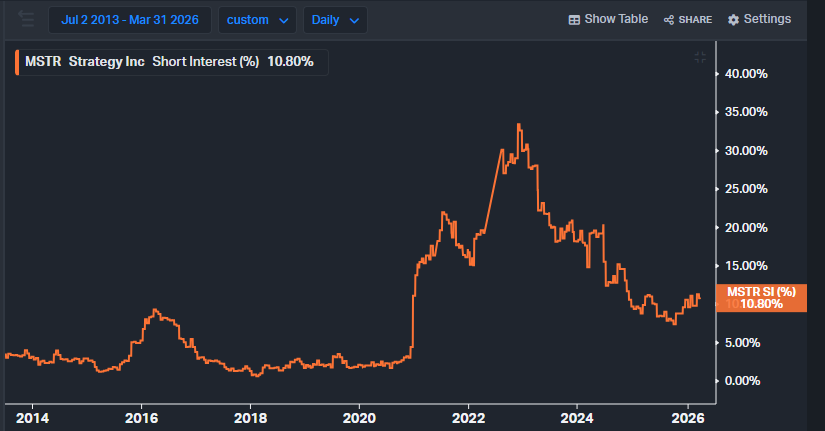Click the chart expand icon beside the legend
Viewport: 825px width, 431px height.
pos(700,58)
